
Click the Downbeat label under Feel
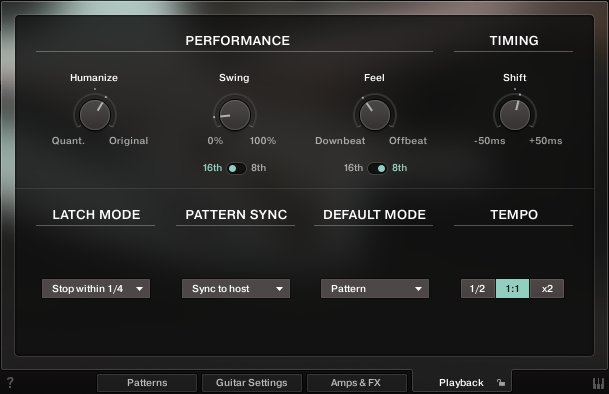pos(340,141)
